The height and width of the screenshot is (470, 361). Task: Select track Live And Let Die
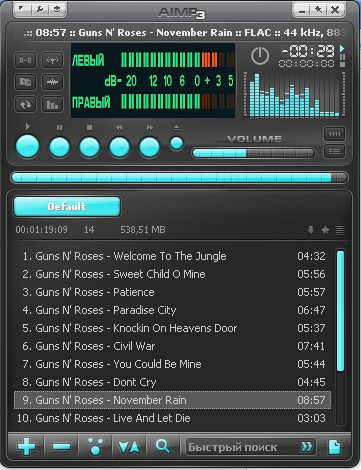tap(172, 418)
